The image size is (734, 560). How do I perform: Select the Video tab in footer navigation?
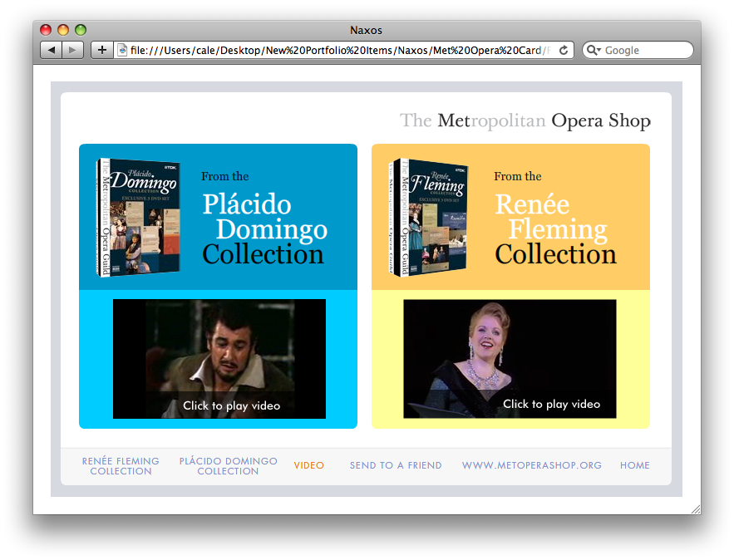tap(308, 465)
